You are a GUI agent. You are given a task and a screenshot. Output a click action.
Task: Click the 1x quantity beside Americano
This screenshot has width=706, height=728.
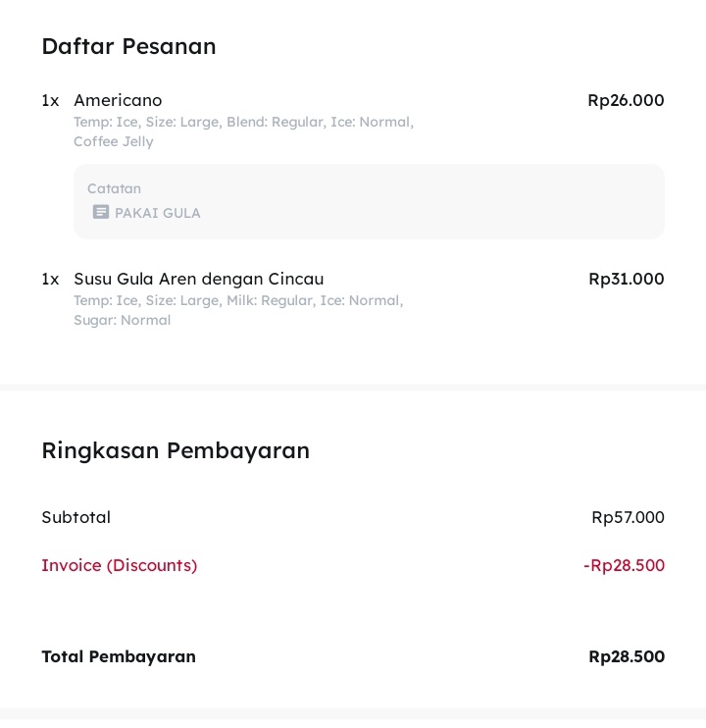tap(50, 100)
